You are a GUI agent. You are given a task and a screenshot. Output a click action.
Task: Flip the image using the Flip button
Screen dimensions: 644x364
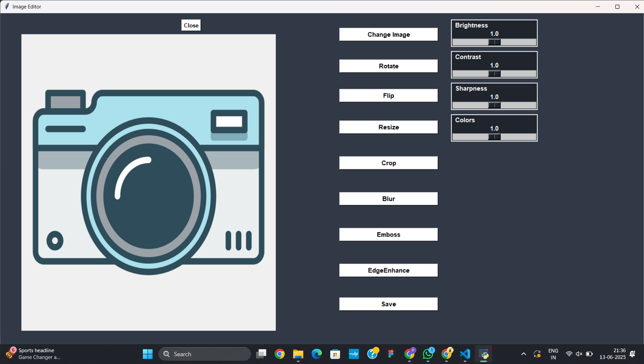(x=388, y=95)
